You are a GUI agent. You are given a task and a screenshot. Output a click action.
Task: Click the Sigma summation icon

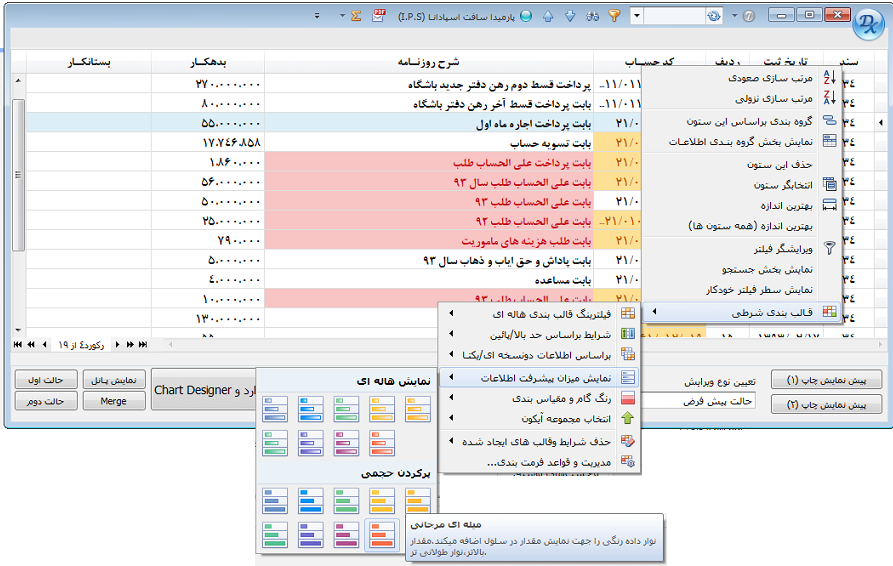(x=355, y=16)
